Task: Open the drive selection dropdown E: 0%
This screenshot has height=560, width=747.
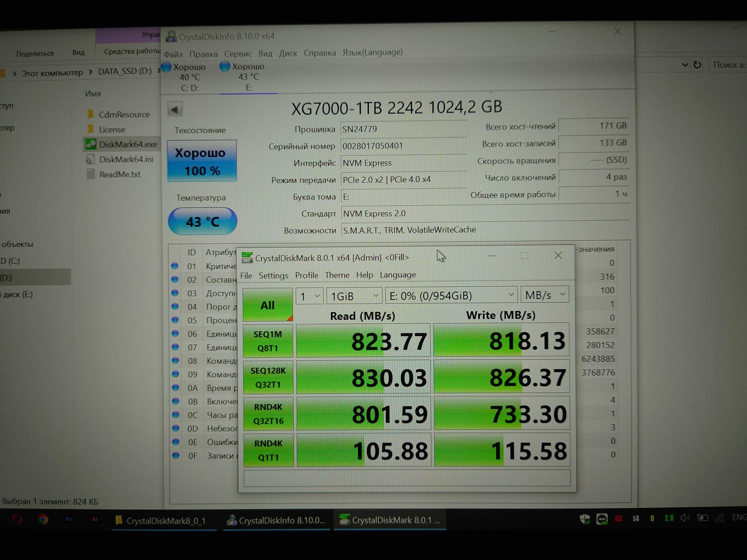Action: point(451,295)
